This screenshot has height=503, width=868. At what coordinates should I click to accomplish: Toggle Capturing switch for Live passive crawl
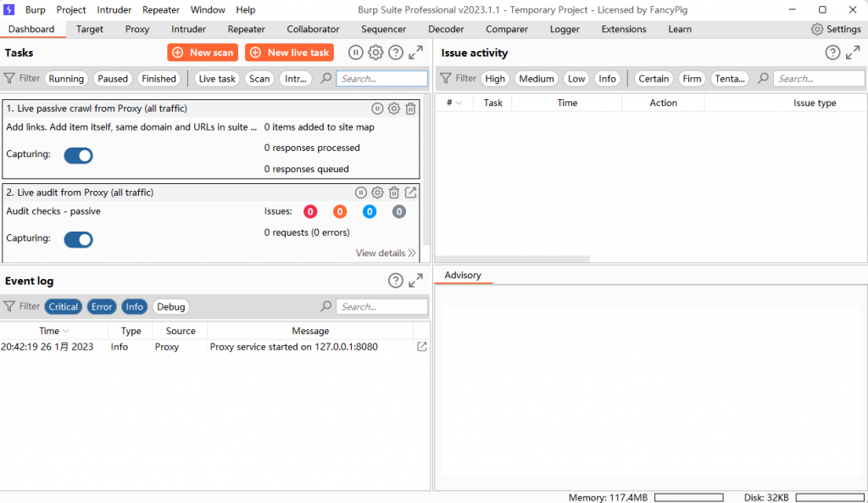click(78, 156)
